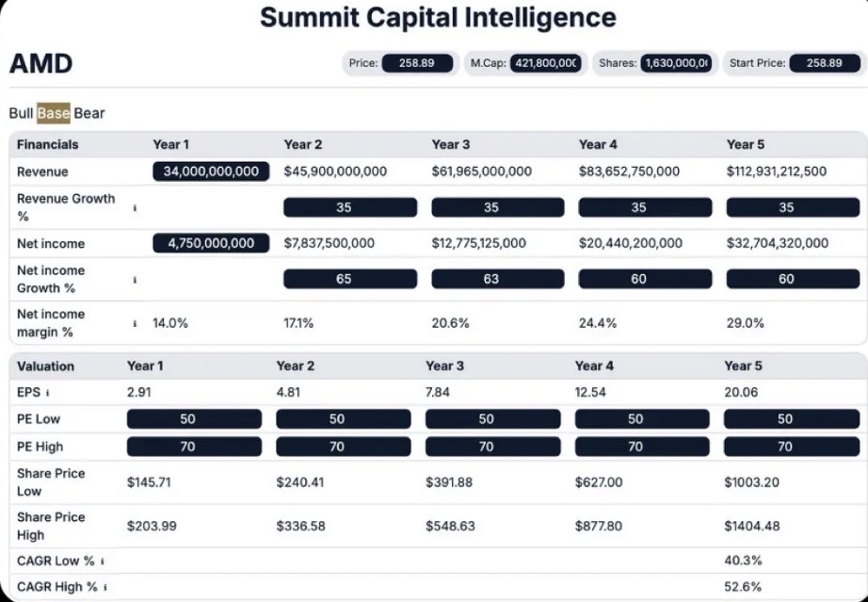Edit the Price field showing 258.89
This screenshot has width=868, height=602.
pos(417,63)
